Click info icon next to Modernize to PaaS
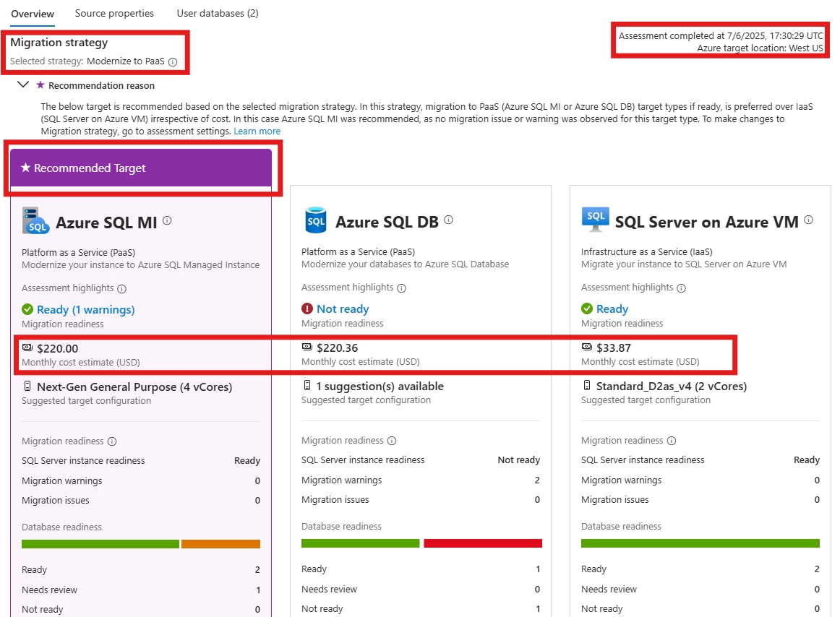Viewport: 840px width, 617px height. click(173, 61)
